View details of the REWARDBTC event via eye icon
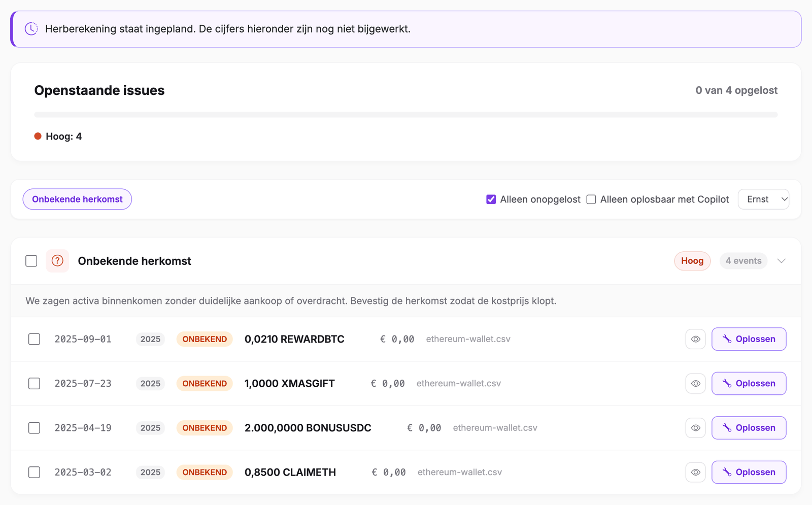Viewport: 812px width, 505px height. coord(695,339)
